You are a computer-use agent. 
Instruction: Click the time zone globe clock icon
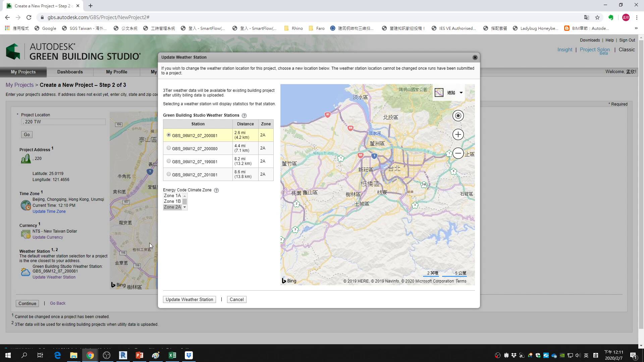click(x=26, y=205)
